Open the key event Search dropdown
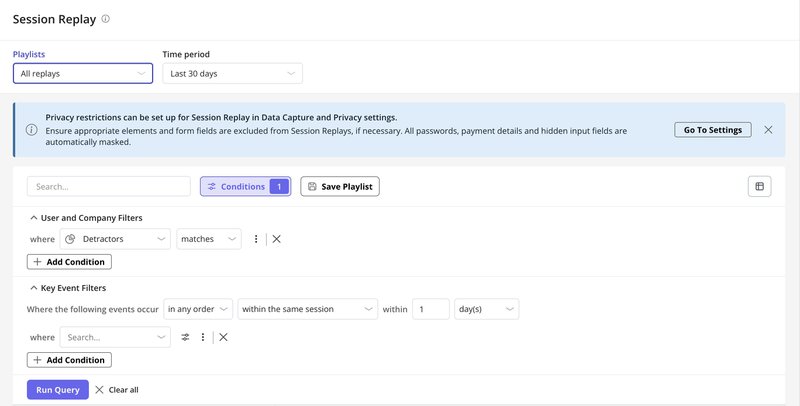Screen dimensions: 800x406 tap(115, 337)
